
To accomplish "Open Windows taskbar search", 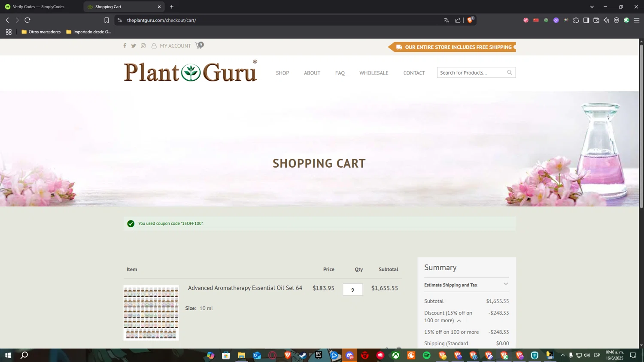I will click(24, 355).
